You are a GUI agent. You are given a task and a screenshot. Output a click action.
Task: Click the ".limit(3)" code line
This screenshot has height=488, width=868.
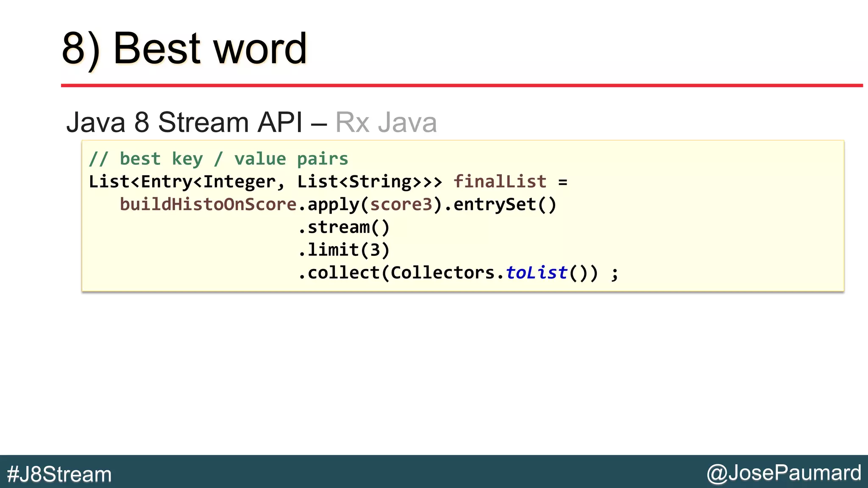(344, 250)
